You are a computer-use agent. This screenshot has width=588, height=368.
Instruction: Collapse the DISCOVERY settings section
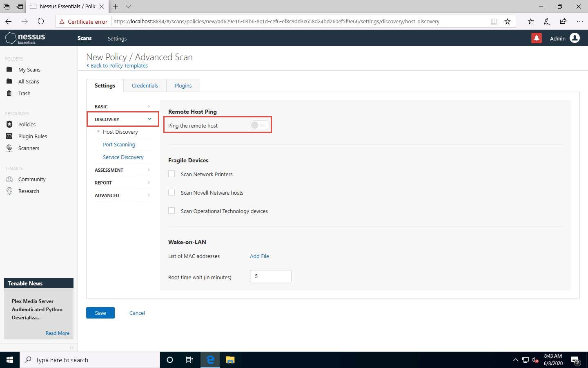point(122,119)
